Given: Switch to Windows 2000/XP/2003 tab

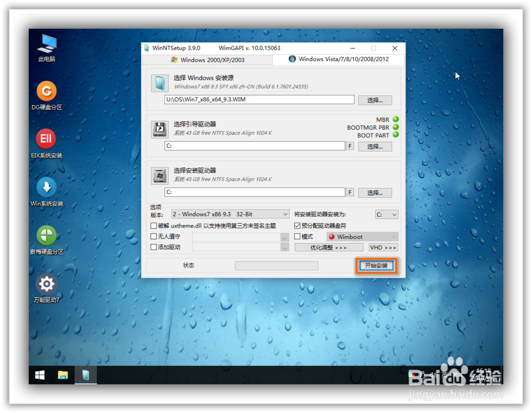Looking at the screenshot, I should (207, 60).
